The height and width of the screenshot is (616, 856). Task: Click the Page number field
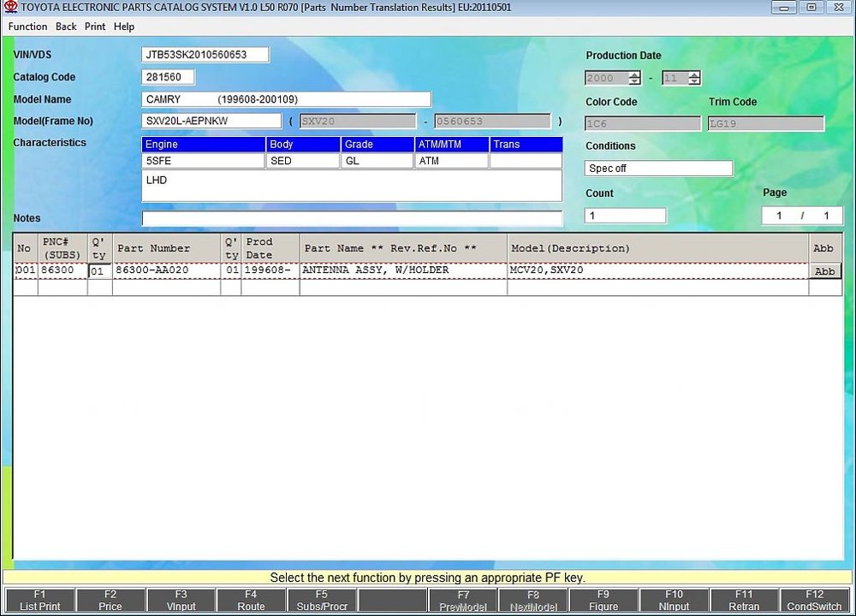tap(802, 216)
